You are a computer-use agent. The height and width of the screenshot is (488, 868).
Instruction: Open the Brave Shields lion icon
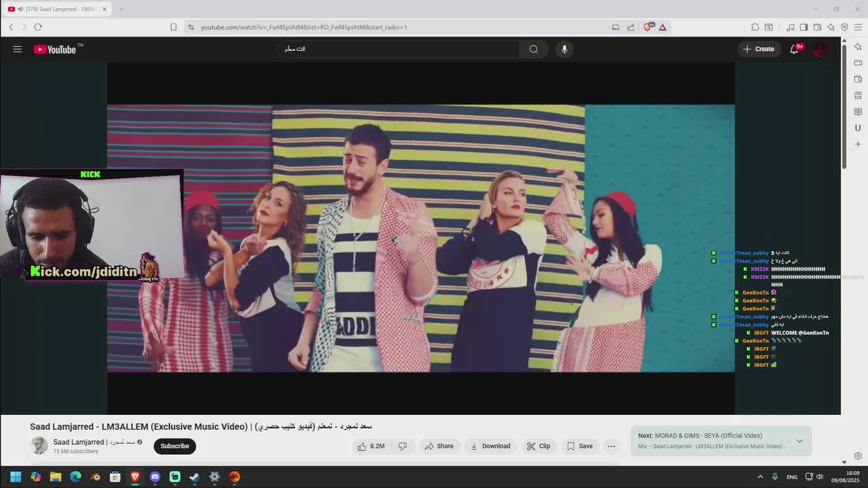pos(648,27)
